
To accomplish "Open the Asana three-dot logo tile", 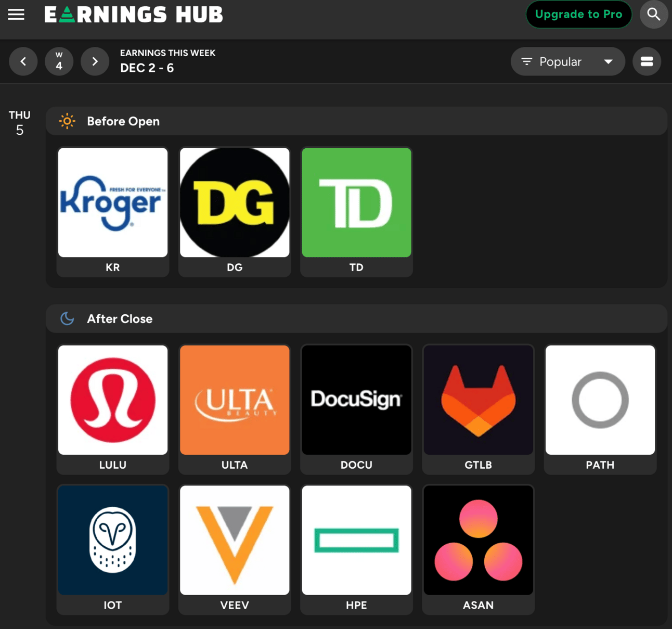I will 479,540.
